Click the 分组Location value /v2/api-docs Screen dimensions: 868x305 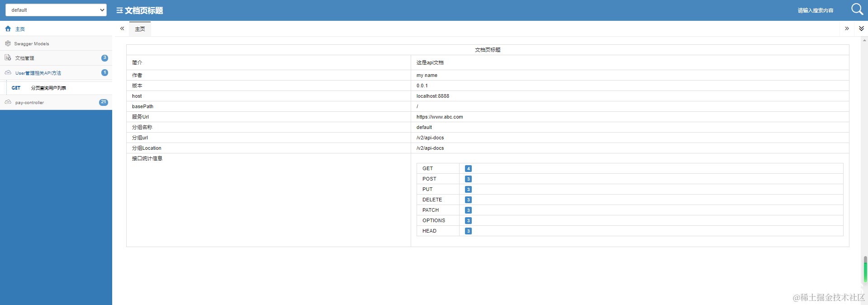click(430, 148)
